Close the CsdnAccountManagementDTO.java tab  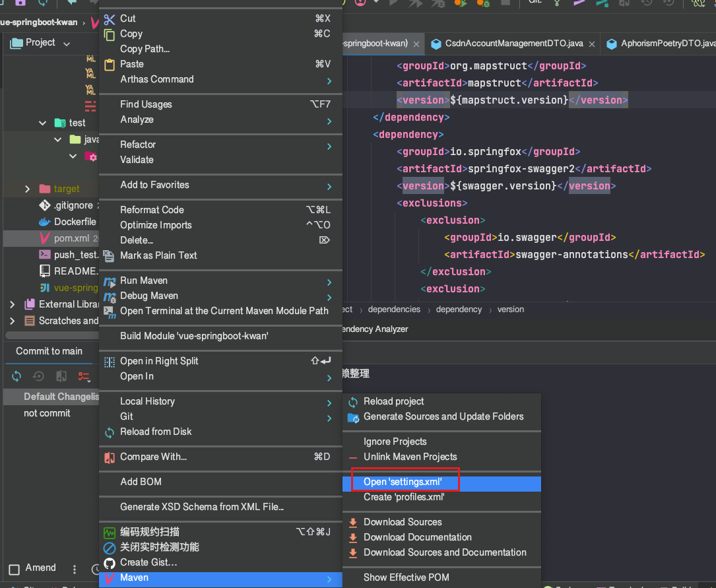[592, 45]
